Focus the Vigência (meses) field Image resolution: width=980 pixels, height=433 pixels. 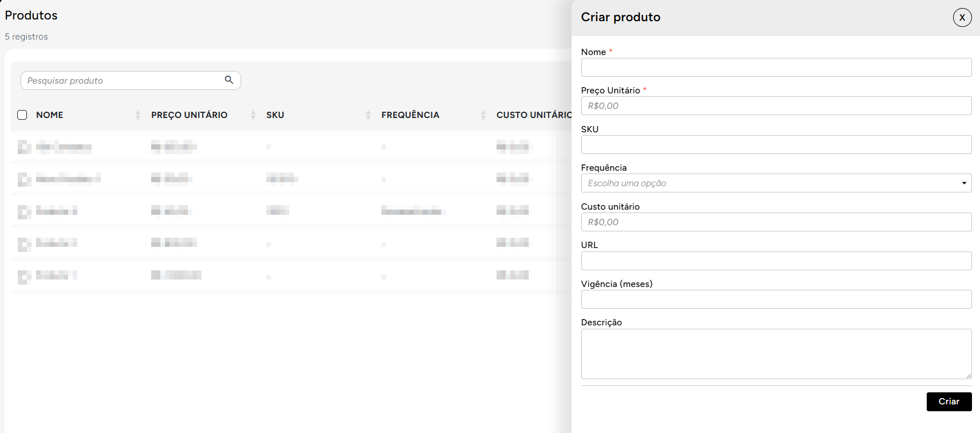(776, 300)
